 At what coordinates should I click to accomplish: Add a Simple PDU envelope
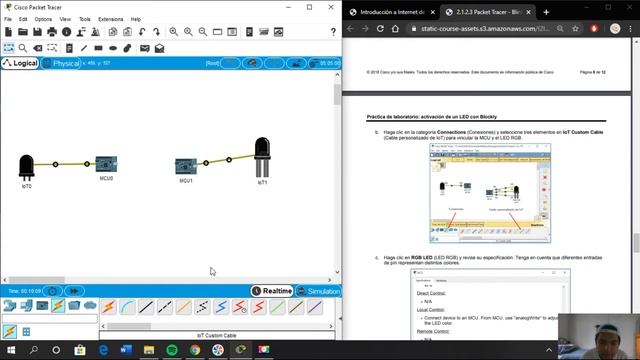point(144,48)
